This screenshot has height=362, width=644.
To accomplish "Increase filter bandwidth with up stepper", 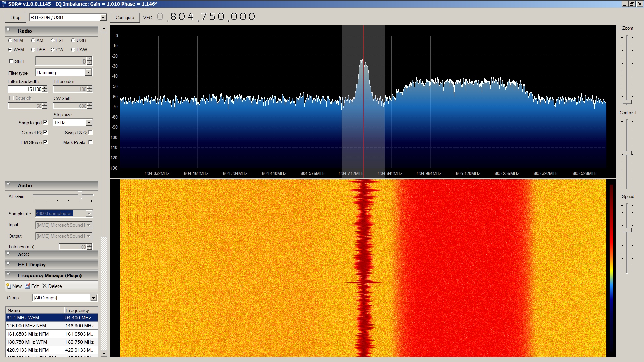I will coord(45,87).
